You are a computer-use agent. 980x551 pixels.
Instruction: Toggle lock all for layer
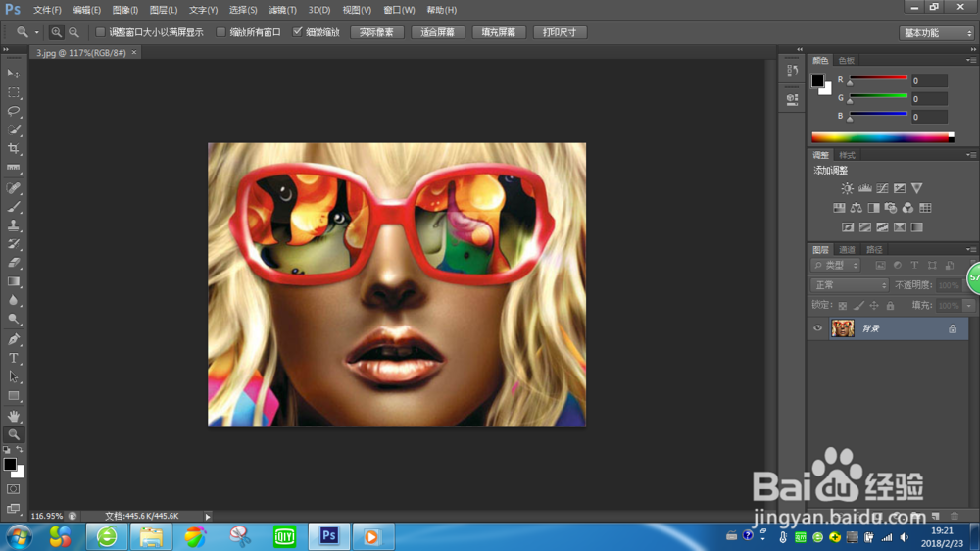[890, 306]
